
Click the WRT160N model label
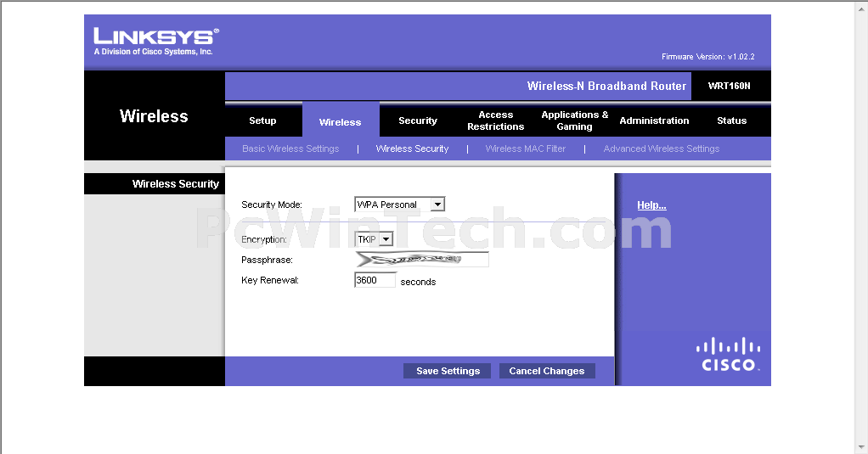coord(729,86)
